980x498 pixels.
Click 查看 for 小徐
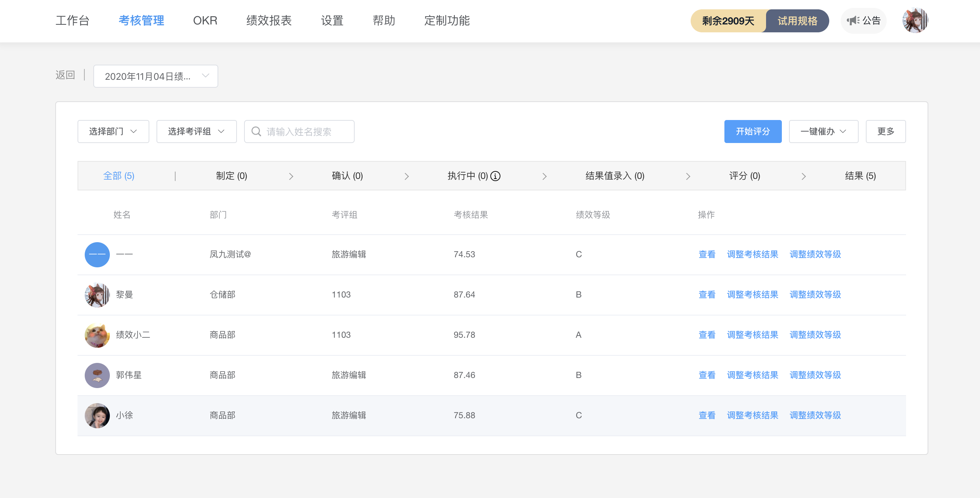click(x=707, y=415)
